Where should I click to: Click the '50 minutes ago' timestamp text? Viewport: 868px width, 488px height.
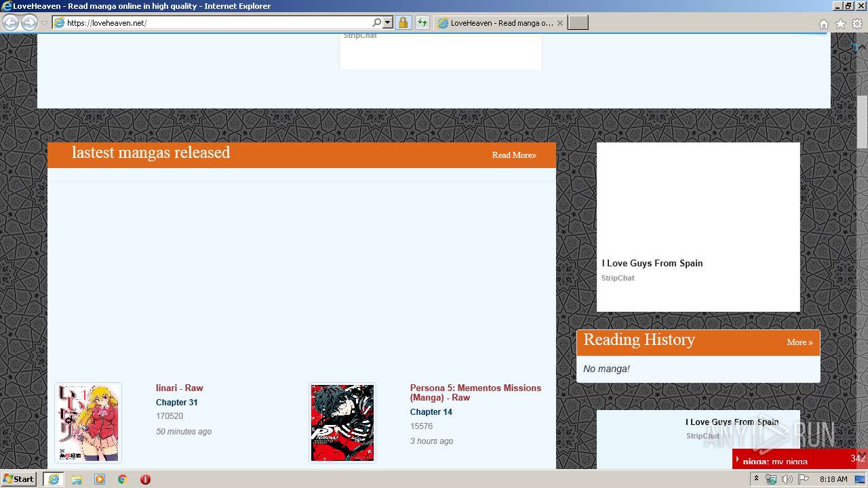click(x=184, y=432)
